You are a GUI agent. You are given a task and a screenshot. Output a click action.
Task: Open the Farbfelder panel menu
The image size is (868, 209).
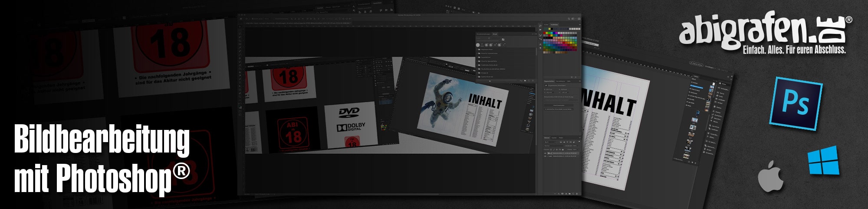tap(580, 25)
